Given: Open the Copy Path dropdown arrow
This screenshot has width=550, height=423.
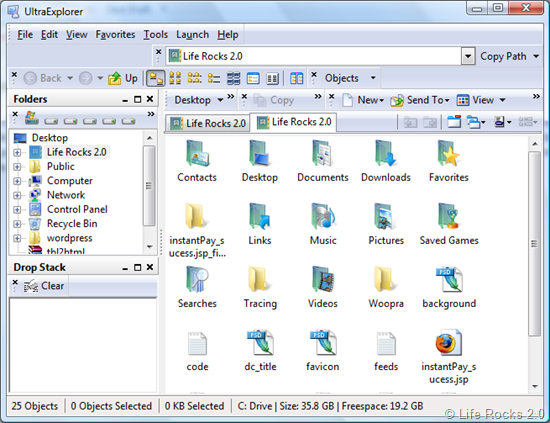Looking at the screenshot, I should (x=536, y=56).
